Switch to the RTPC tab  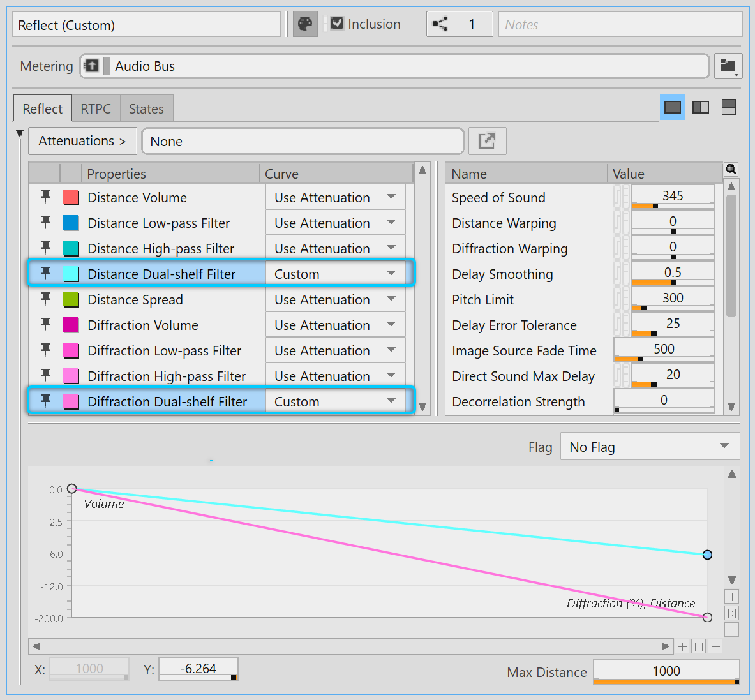(96, 109)
